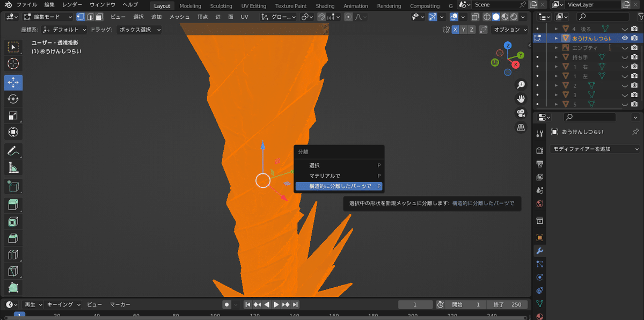
Task: Toggle X axis mirror button
Action: 455,30
